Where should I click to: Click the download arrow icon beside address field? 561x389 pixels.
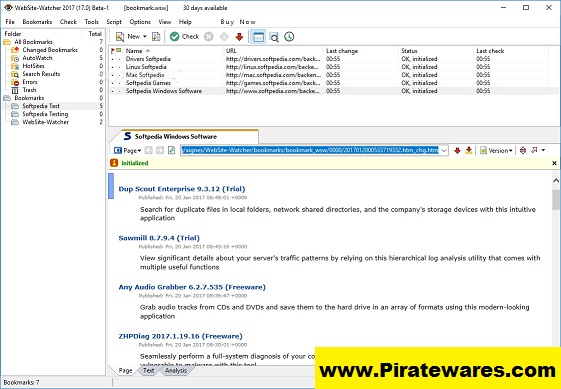point(469,150)
